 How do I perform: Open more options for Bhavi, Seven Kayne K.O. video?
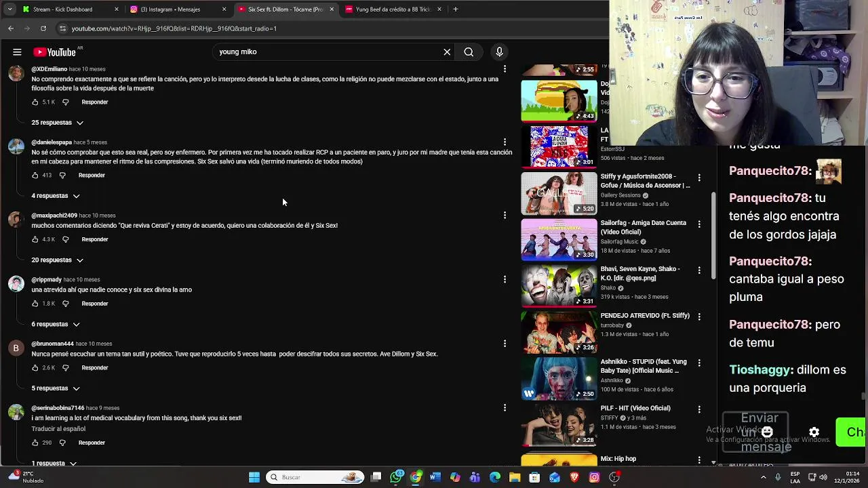(699, 270)
